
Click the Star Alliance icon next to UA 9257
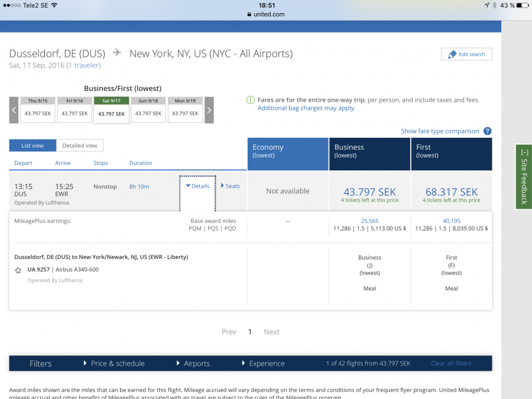(x=18, y=270)
